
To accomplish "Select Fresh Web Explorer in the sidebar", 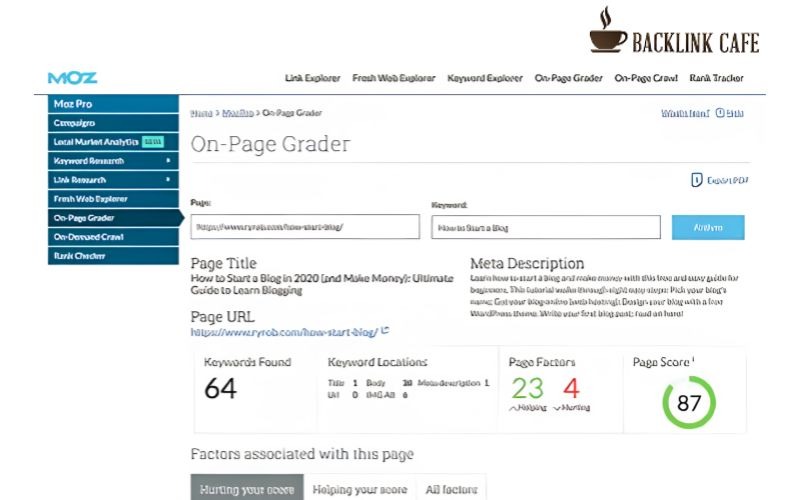I will point(113,199).
